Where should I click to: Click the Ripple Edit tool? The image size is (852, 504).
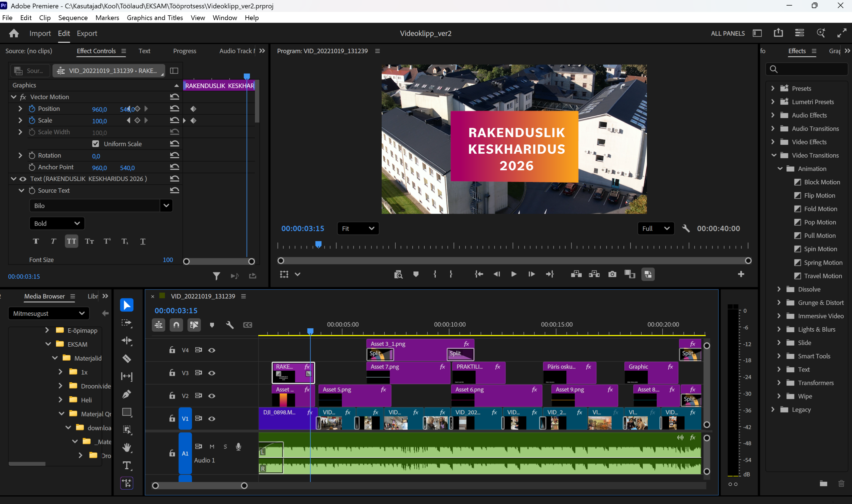coord(127,341)
